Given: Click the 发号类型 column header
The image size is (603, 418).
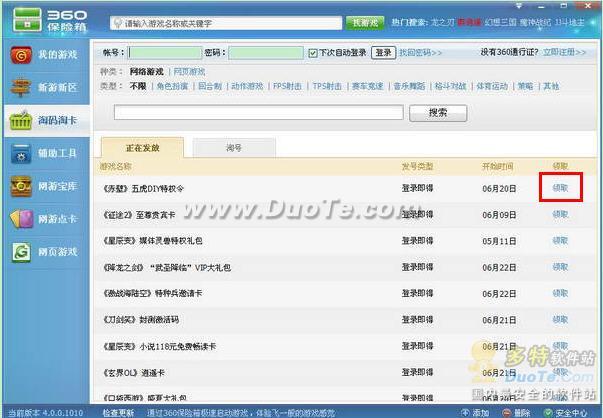Looking at the screenshot, I should coord(417,167).
